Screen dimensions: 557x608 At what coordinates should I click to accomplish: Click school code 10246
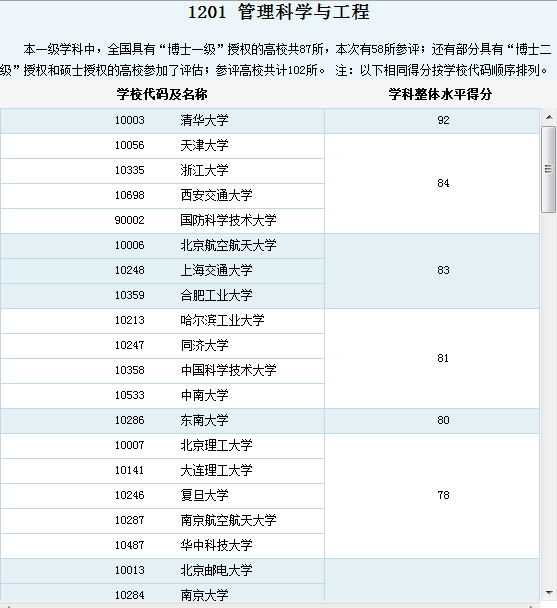pyautogui.click(x=130, y=495)
